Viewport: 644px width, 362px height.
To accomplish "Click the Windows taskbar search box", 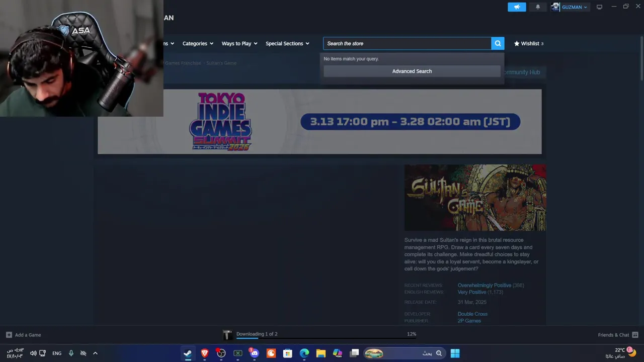I will (404, 353).
